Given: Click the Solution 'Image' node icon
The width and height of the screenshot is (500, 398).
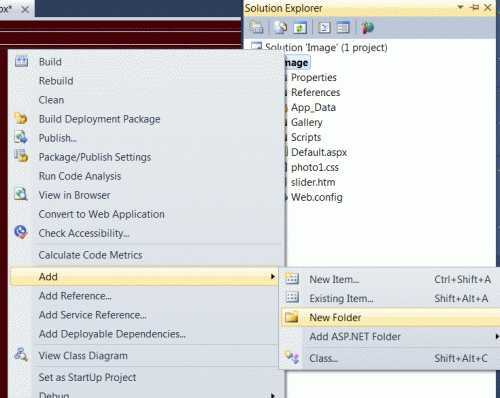Looking at the screenshot, I should [x=256, y=47].
